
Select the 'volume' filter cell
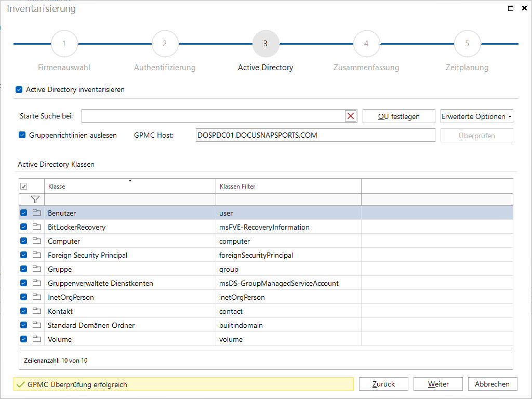(x=288, y=339)
